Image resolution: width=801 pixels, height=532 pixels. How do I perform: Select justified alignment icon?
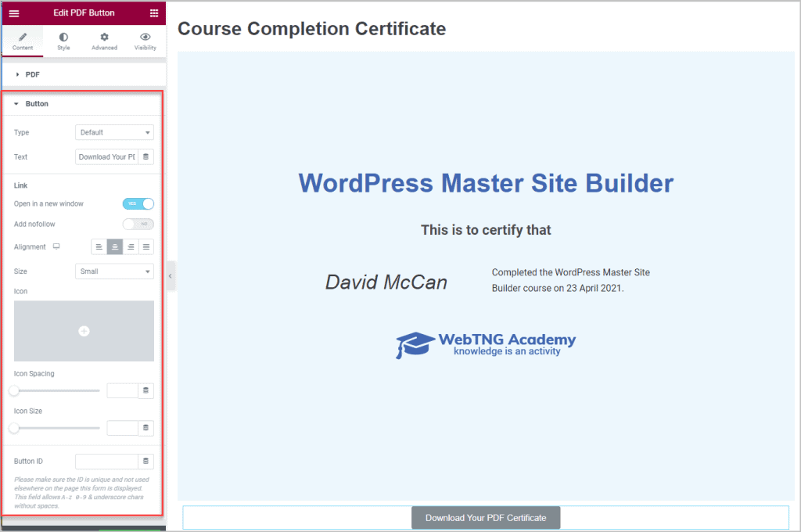tap(146, 247)
